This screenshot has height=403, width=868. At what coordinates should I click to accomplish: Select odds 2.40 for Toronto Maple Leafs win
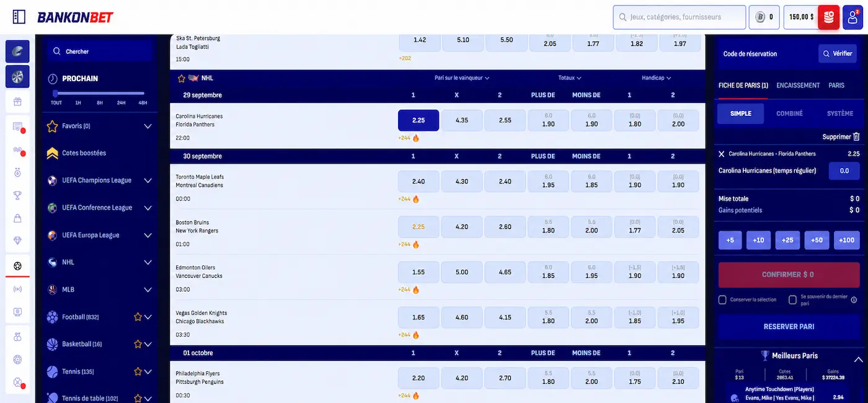coord(418,182)
